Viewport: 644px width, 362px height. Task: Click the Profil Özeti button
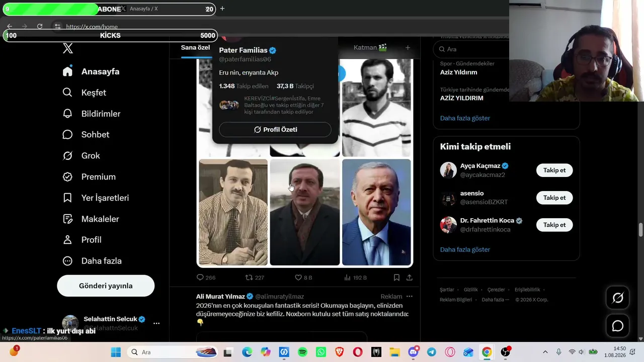275,130
